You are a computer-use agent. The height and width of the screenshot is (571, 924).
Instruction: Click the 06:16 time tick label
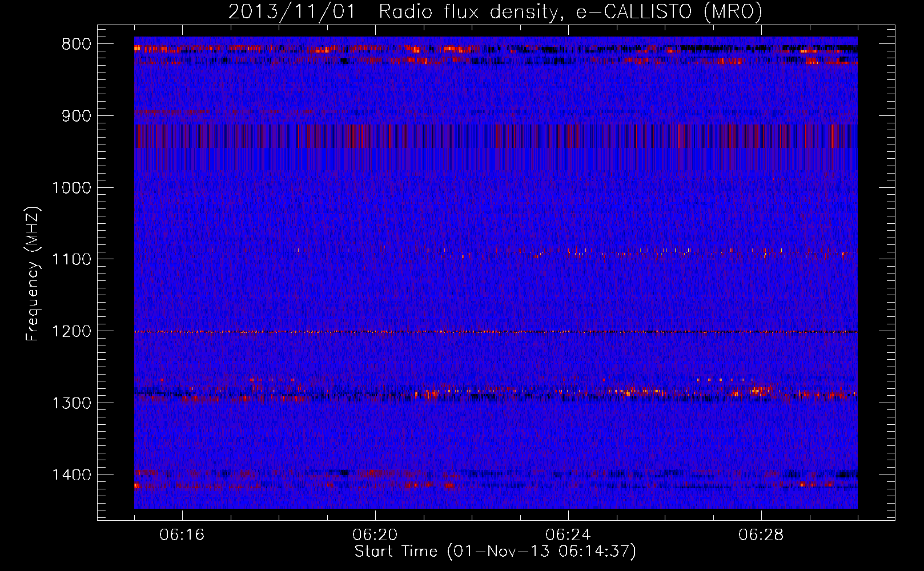pyautogui.click(x=182, y=535)
